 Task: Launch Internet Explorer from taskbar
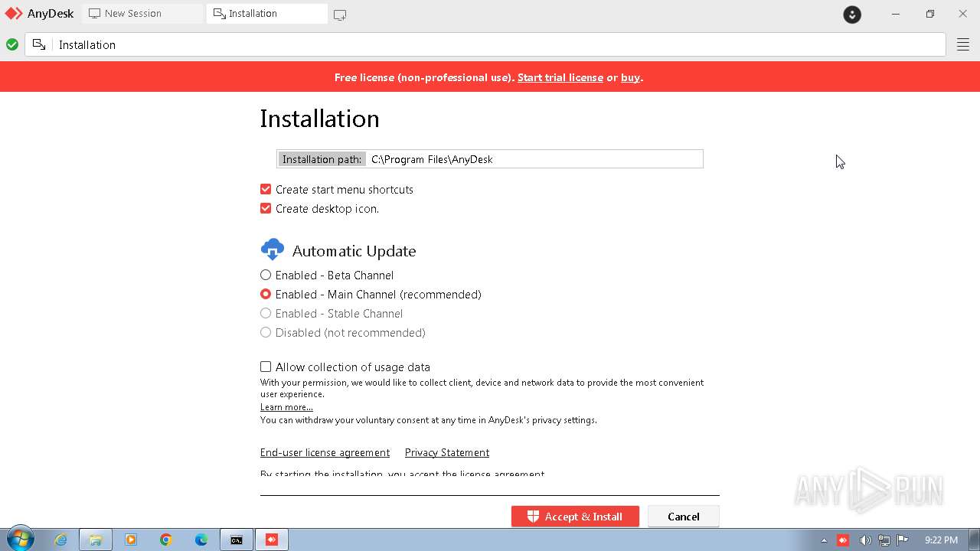pyautogui.click(x=60, y=540)
